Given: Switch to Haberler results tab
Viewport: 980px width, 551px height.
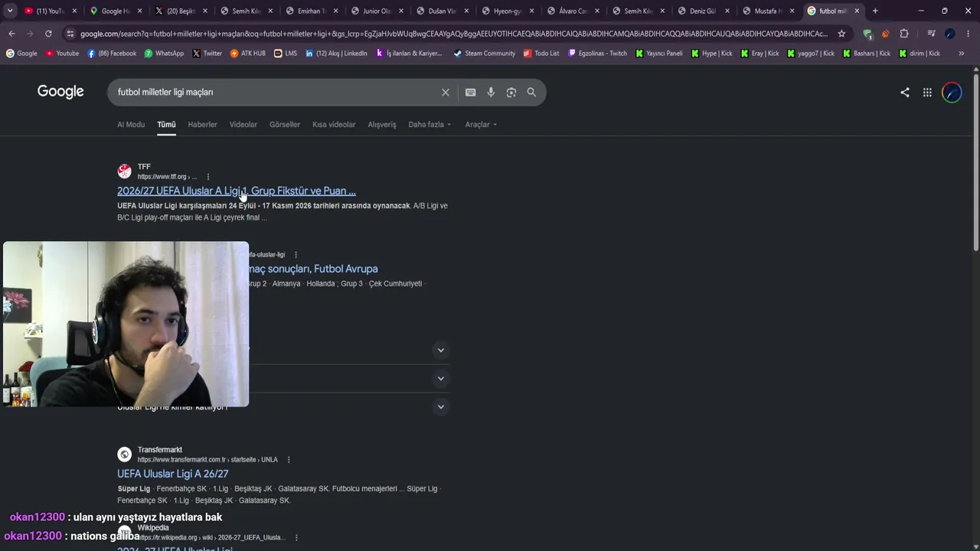Looking at the screenshot, I should pyautogui.click(x=202, y=125).
